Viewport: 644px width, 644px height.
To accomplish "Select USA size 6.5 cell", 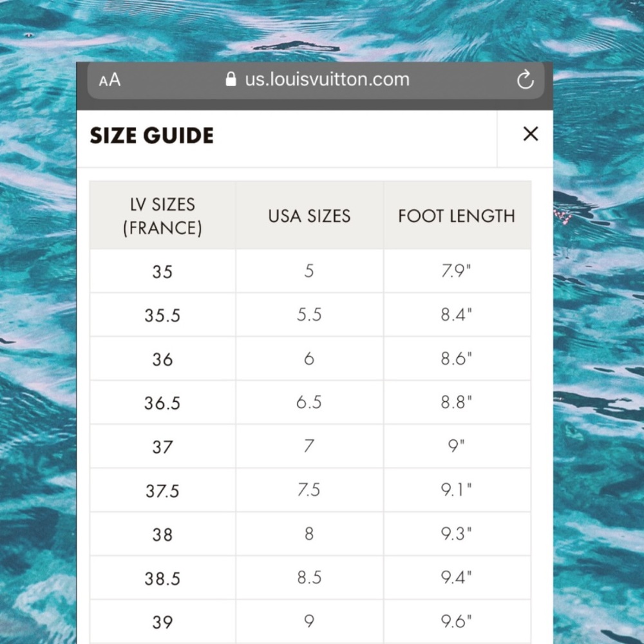I will pos(308,402).
